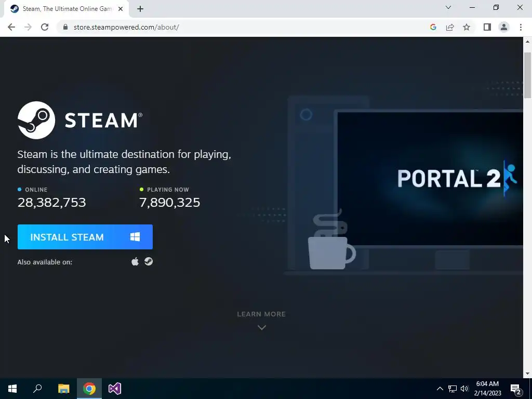Screen dimensions: 532x399
Task: Click Chrome icon in taskbar
Action: coord(89,389)
